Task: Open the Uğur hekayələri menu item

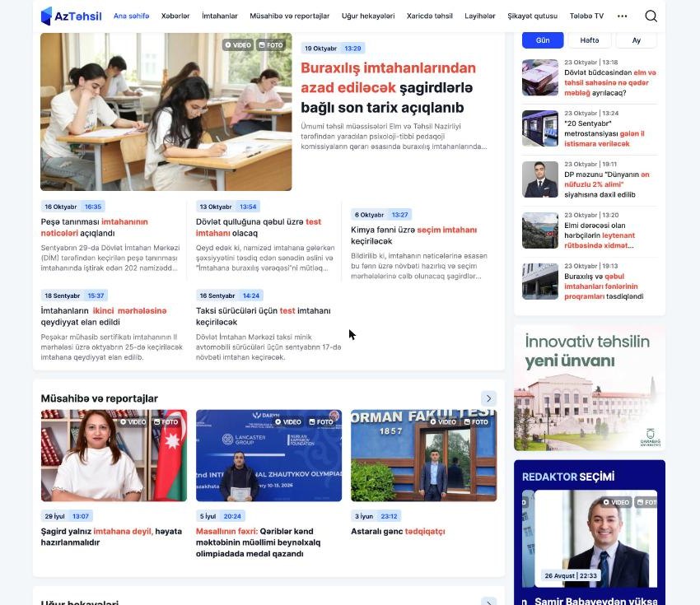Action: click(368, 16)
